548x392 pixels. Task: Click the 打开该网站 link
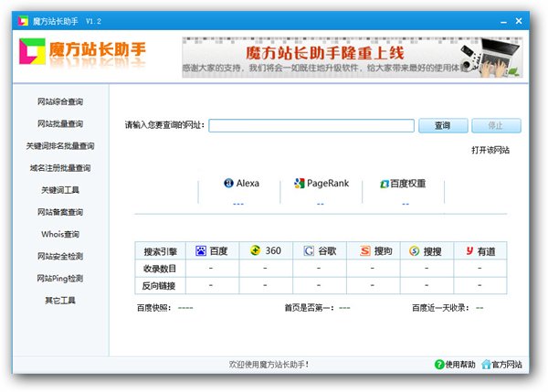490,150
